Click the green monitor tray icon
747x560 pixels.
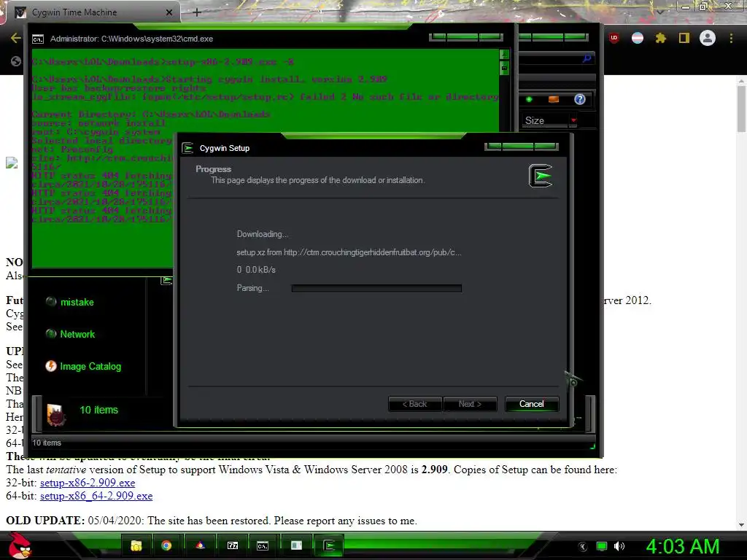click(602, 547)
